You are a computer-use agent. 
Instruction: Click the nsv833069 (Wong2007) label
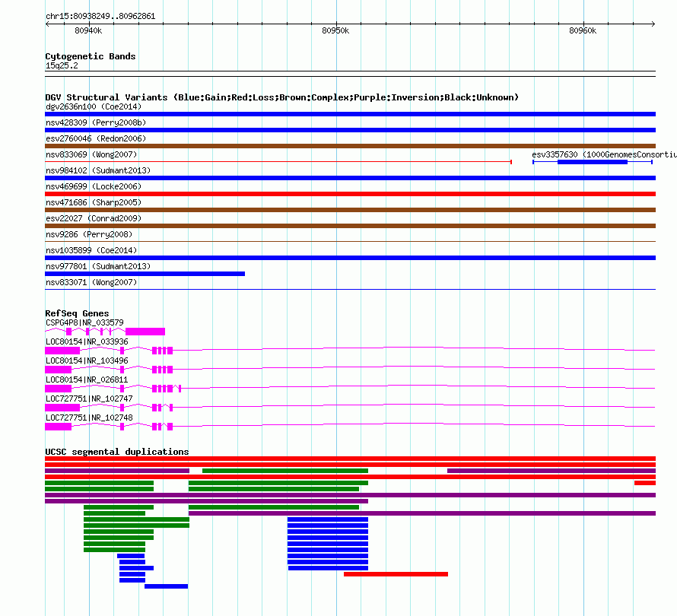(x=91, y=154)
